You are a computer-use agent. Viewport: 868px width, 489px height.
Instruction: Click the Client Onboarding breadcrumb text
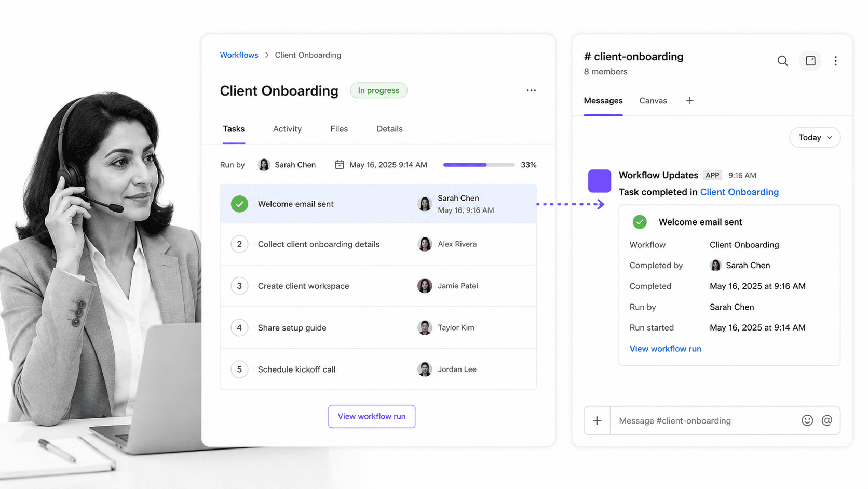pos(308,55)
